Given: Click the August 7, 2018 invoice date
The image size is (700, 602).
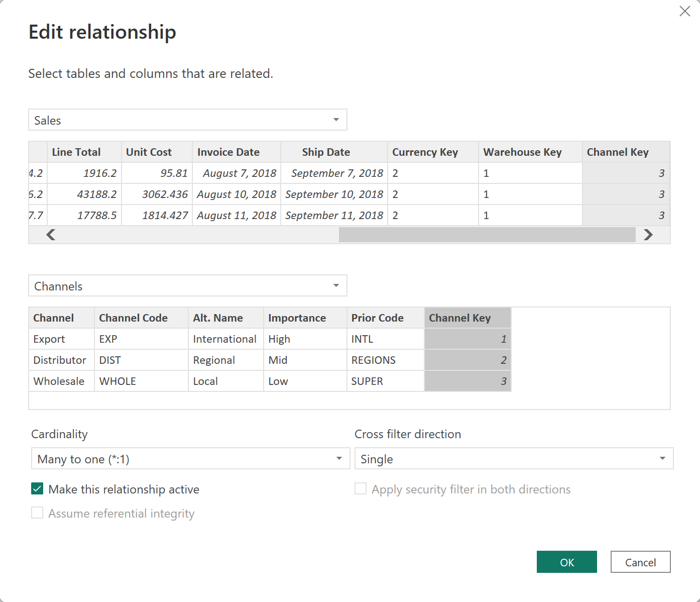Looking at the screenshot, I should [237, 173].
